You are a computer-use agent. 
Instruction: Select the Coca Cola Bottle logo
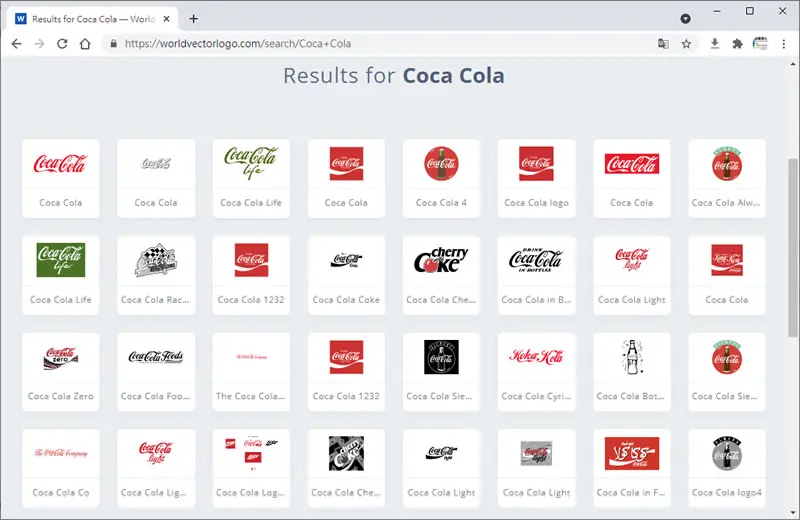pyautogui.click(x=632, y=372)
